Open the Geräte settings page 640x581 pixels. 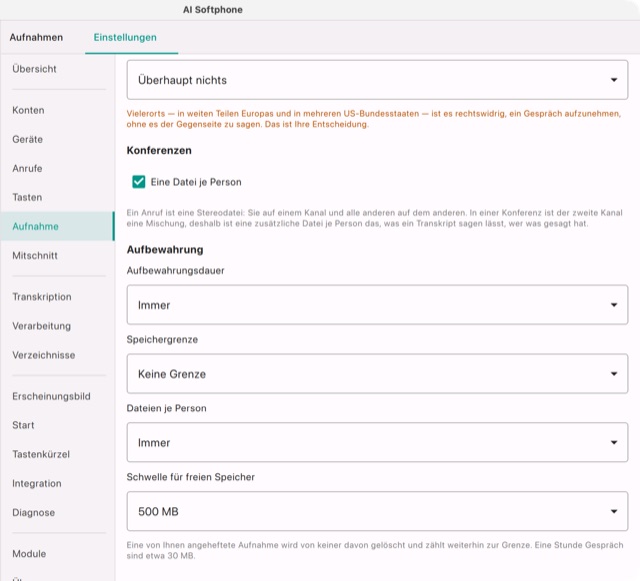pos(57,139)
